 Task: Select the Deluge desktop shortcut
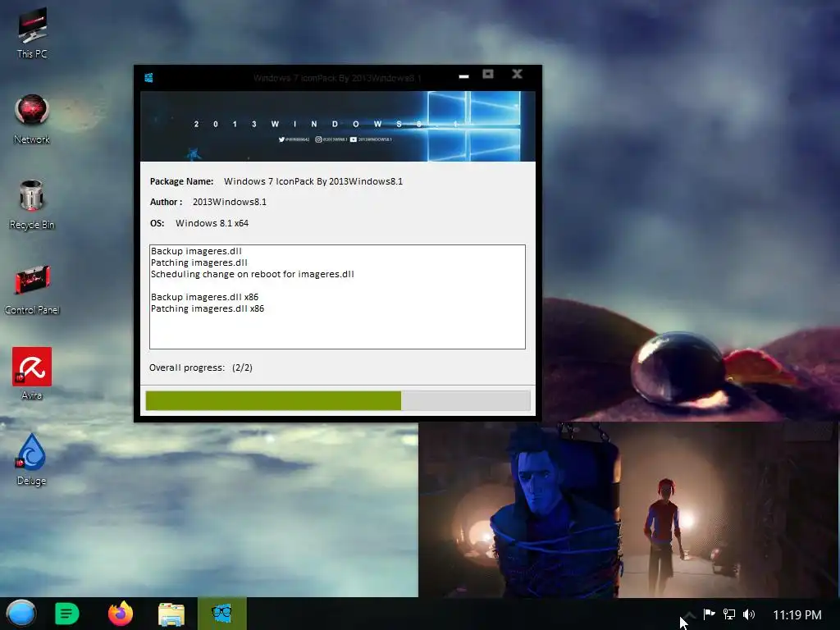pyautogui.click(x=32, y=459)
